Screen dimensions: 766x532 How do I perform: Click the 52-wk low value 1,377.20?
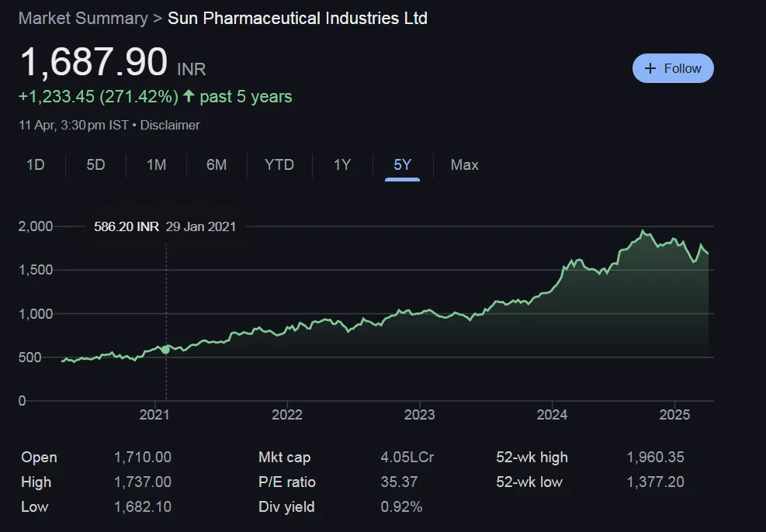tap(655, 482)
